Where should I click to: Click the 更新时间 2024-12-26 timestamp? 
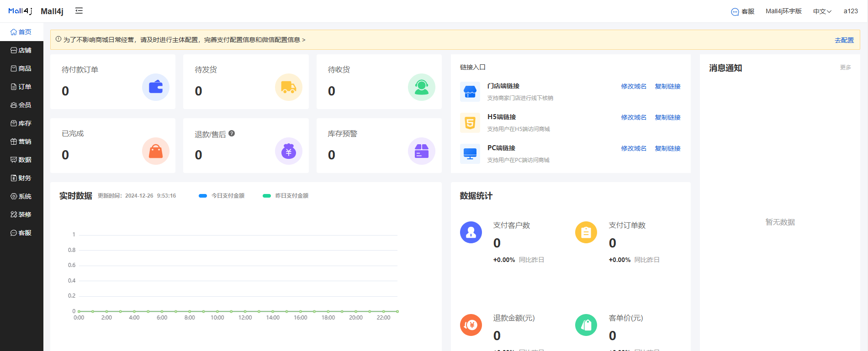pos(137,196)
